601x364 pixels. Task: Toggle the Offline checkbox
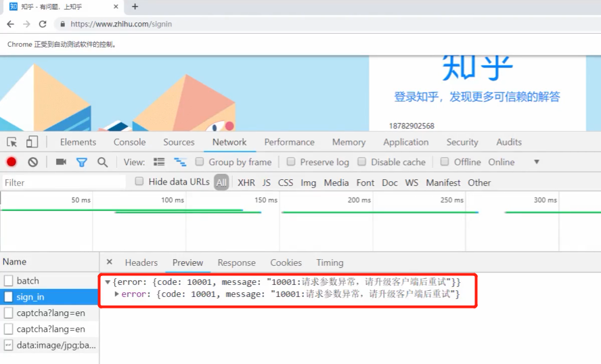(445, 162)
